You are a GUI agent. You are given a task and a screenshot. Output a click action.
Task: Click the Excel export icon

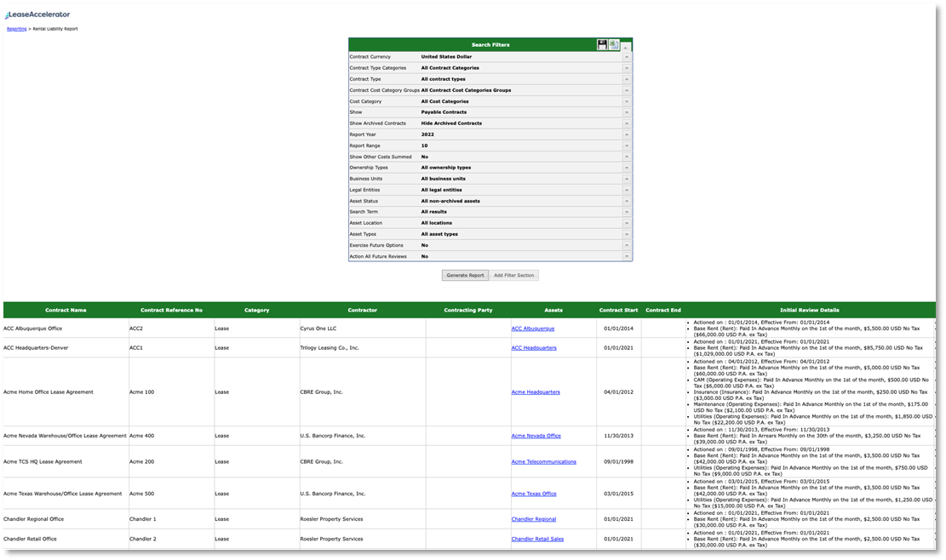[x=614, y=44]
